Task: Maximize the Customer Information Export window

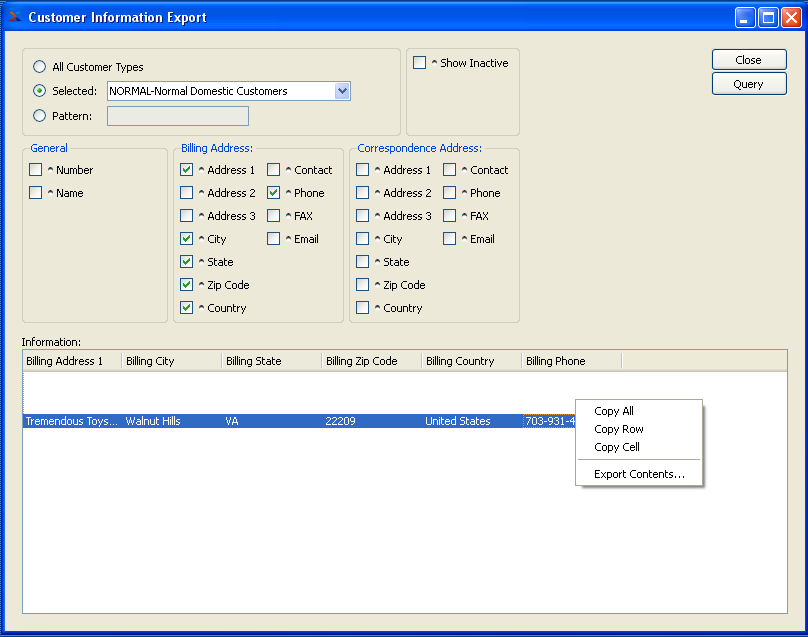Action: [x=768, y=17]
